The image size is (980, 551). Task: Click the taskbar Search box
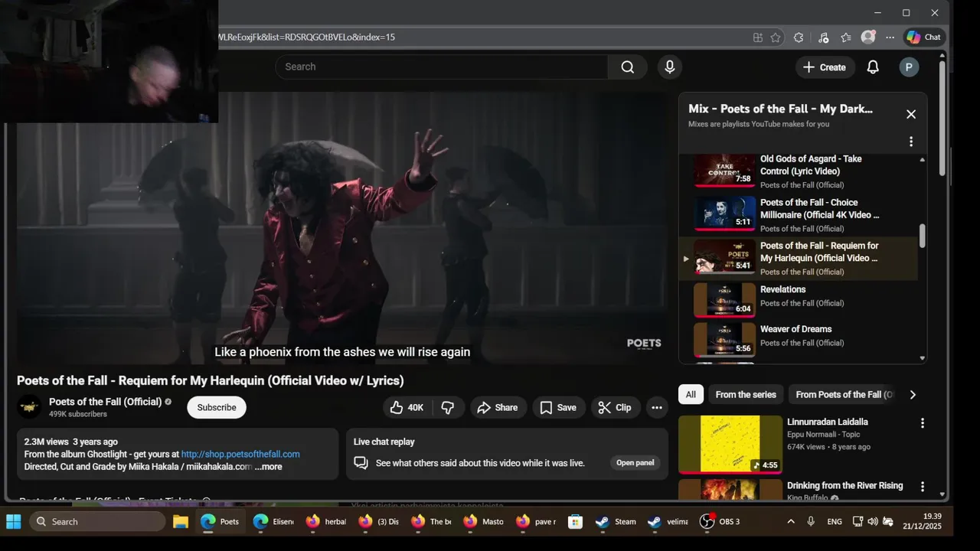(97, 522)
